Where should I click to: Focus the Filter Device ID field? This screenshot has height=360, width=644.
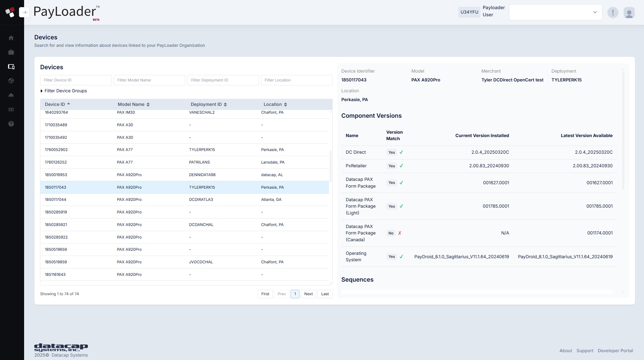click(x=76, y=80)
